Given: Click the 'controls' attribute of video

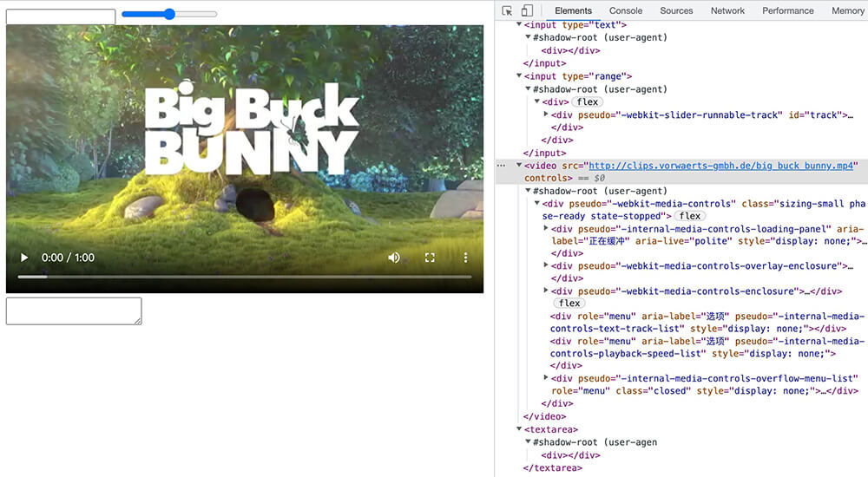Looking at the screenshot, I should [546, 178].
